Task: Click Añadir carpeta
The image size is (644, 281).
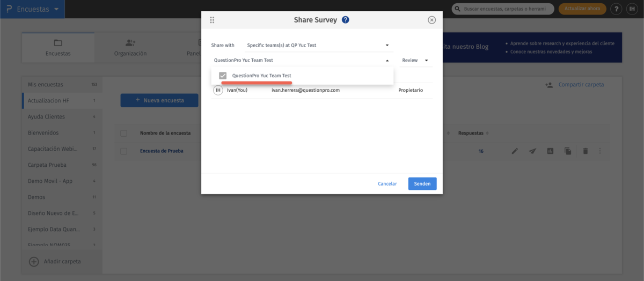Action: coord(62,262)
